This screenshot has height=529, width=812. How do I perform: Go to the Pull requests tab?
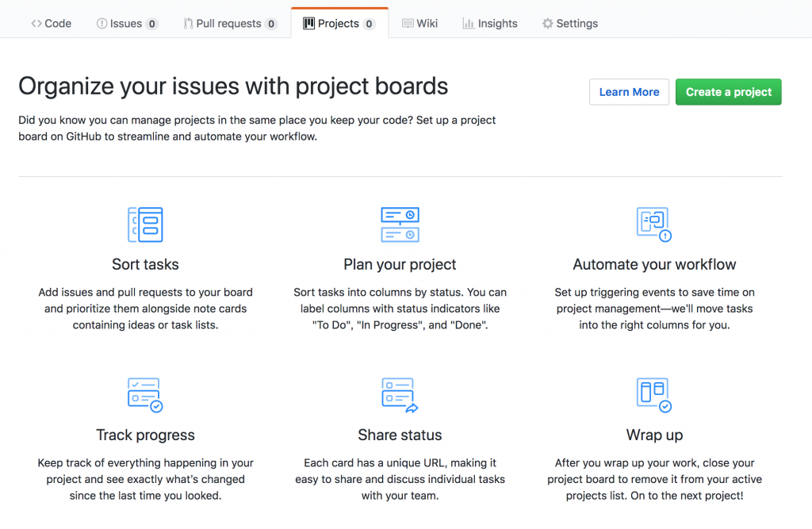(228, 24)
